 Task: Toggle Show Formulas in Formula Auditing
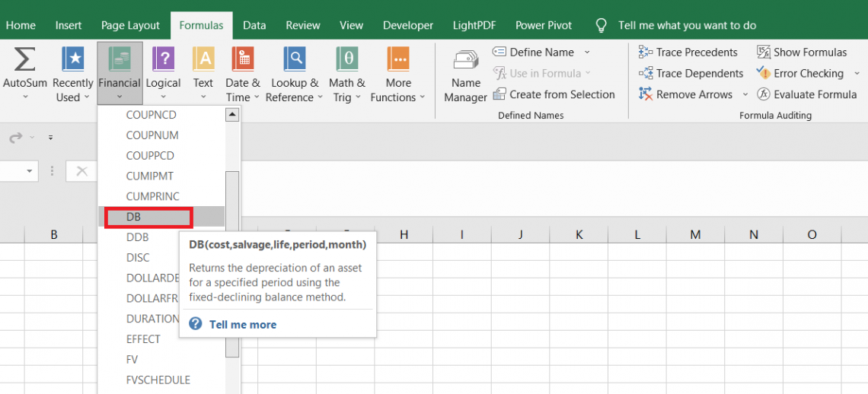tap(802, 52)
